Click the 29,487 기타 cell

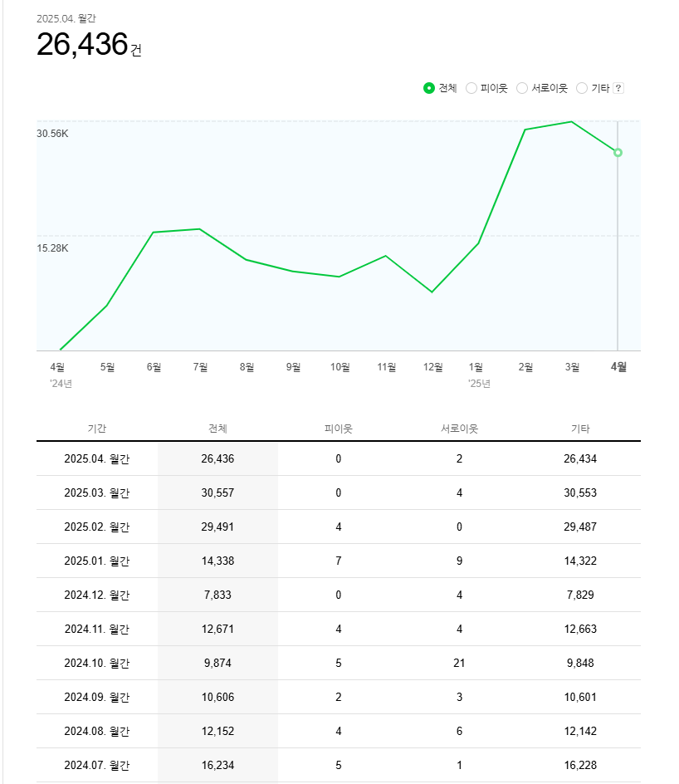tap(580, 527)
